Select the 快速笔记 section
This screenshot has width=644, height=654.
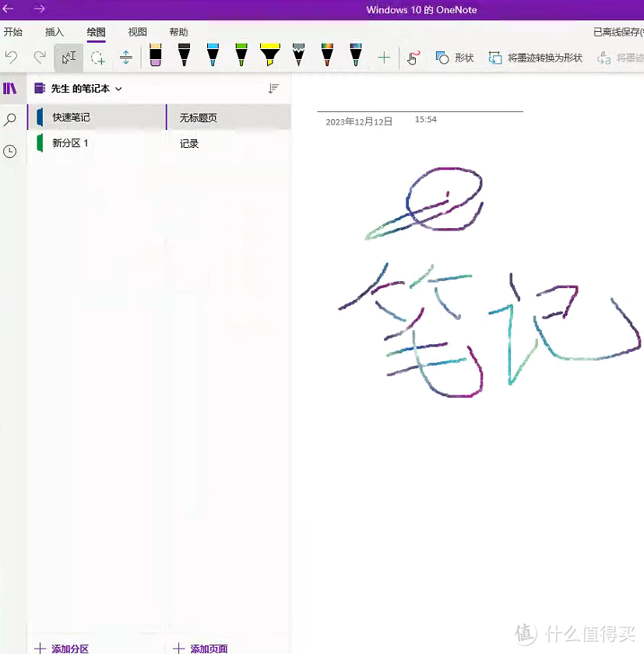[x=97, y=118]
